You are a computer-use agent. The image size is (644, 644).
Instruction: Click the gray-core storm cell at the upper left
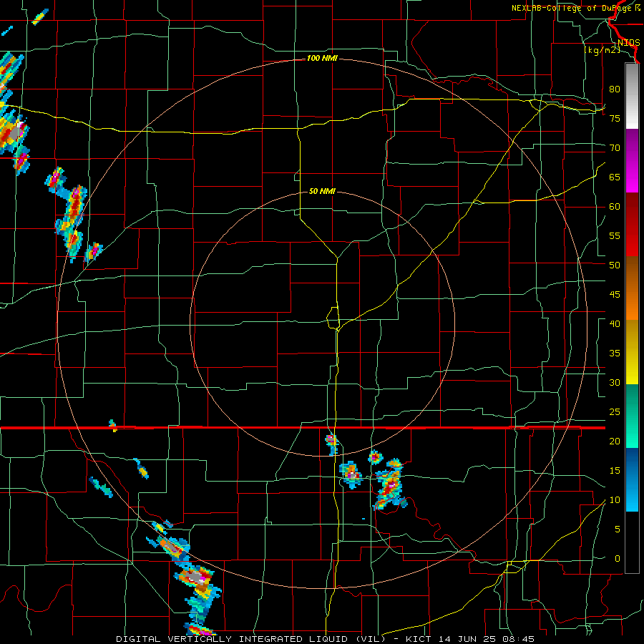pos(15,132)
